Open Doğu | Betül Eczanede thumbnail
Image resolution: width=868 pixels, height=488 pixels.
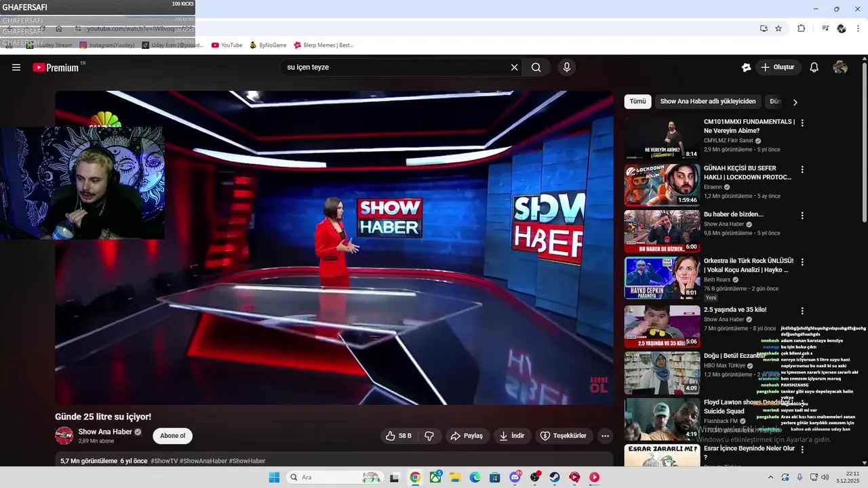(x=663, y=373)
